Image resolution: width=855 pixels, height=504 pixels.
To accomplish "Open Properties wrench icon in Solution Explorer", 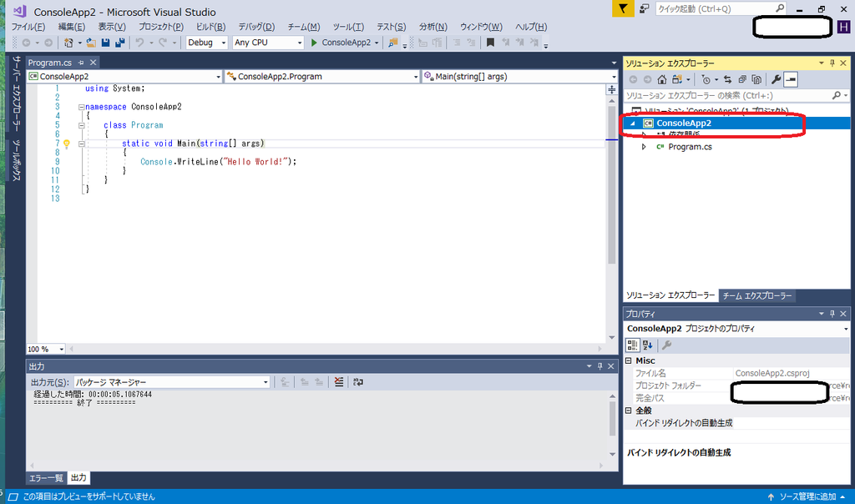I will tap(776, 79).
